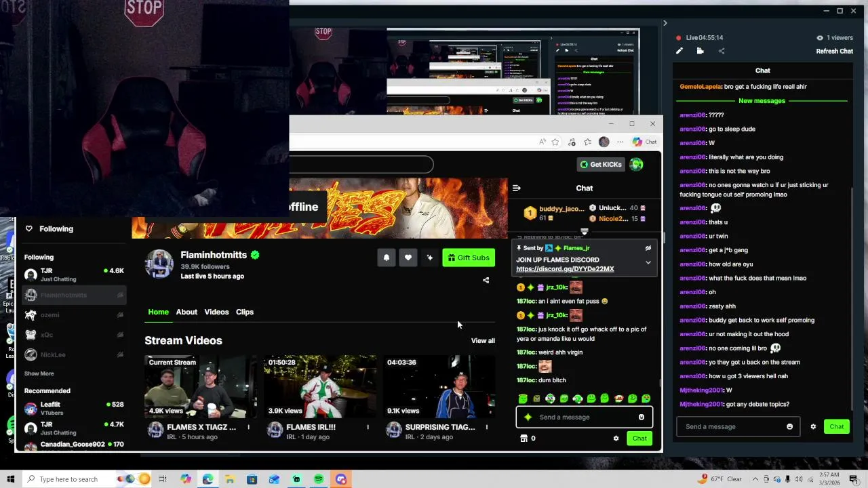Select Flaminhotmitts in the Following sidebar
868x488 pixels.
(74, 295)
